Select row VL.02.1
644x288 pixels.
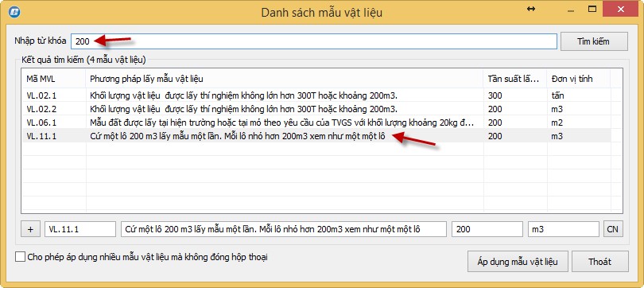point(316,95)
